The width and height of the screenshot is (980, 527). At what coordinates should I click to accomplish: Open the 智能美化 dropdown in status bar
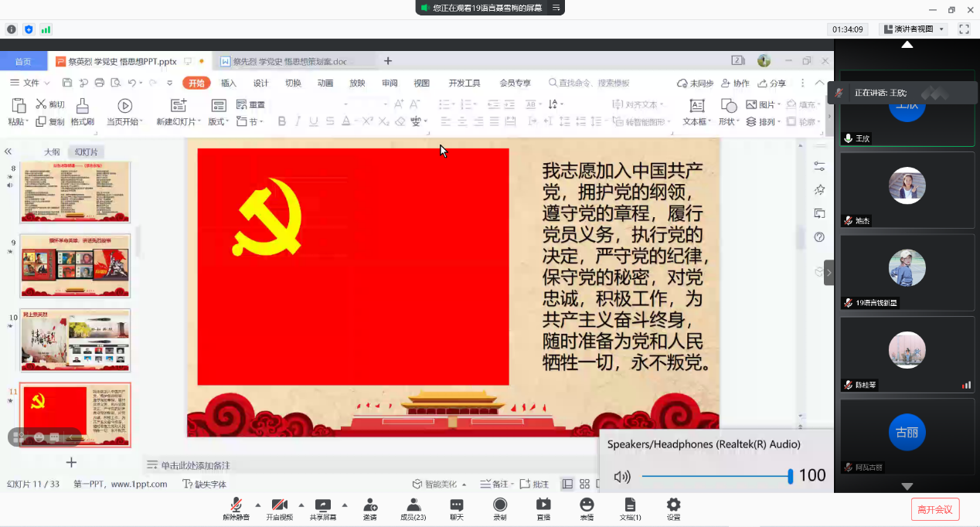point(439,484)
